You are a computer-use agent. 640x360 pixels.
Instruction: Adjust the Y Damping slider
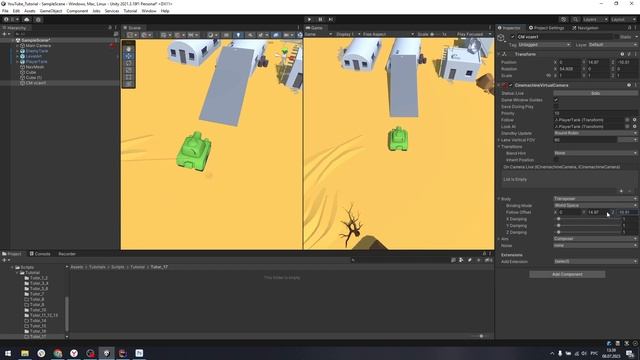588,225
